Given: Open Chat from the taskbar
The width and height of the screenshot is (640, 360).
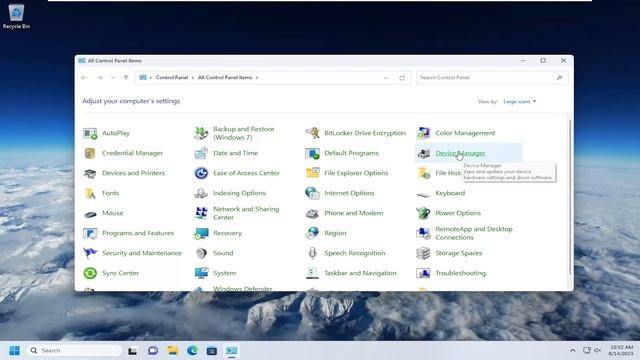Looking at the screenshot, I should click(x=153, y=351).
